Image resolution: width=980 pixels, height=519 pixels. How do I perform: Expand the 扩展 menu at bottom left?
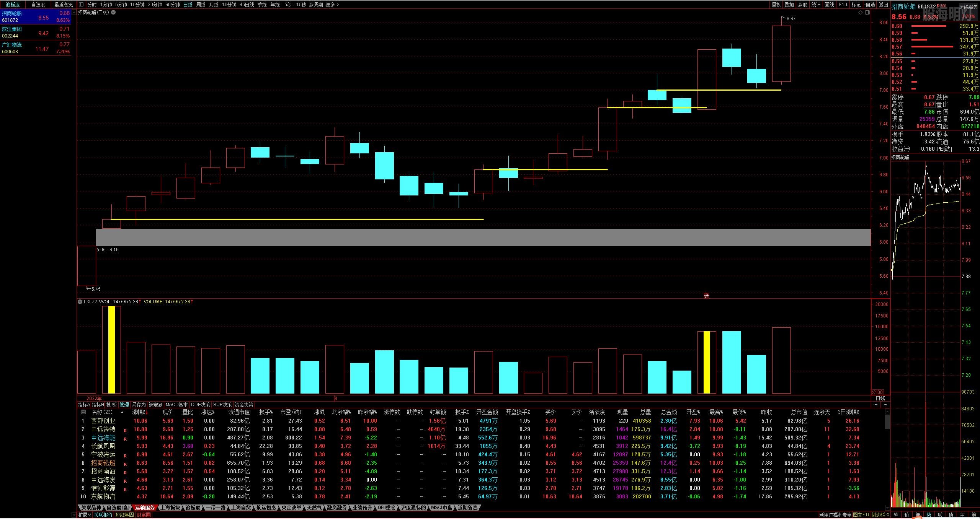click(85, 515)
